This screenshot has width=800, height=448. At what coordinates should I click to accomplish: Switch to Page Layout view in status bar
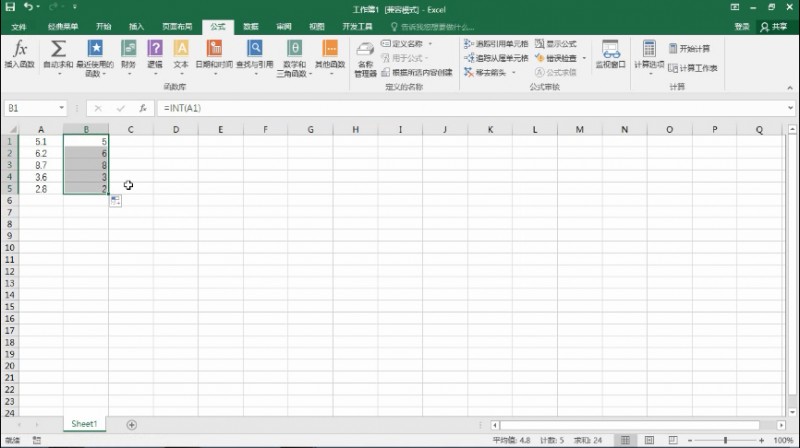pos(649,440)
